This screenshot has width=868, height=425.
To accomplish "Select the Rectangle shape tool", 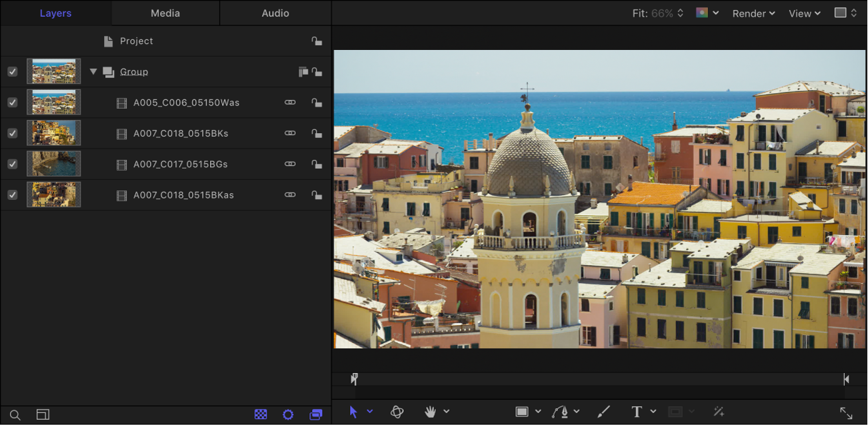I will pyautogui.click(x=523, y=412).
